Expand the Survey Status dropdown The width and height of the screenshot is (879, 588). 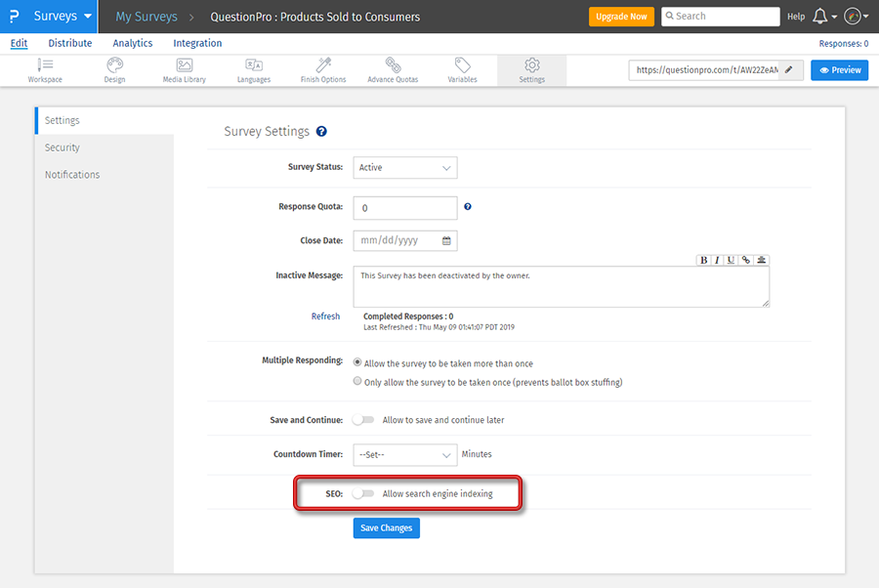404,168
